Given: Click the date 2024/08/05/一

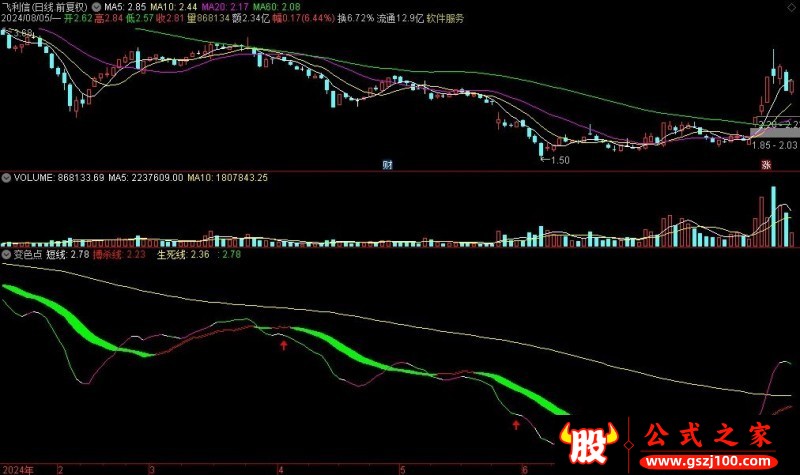Looking at the screenshot, I should click(31, 18).
